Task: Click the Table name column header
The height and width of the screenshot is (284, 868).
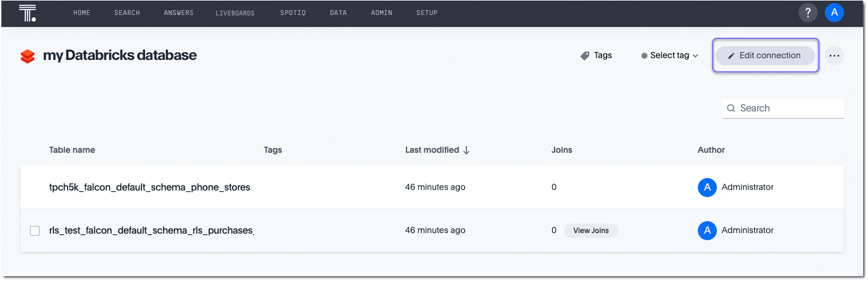Action: (72, 150)
